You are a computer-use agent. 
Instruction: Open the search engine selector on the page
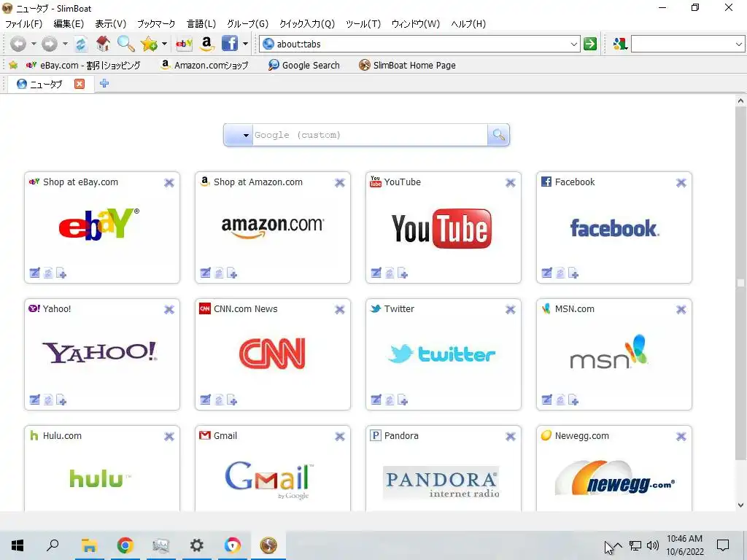point(239,135)
